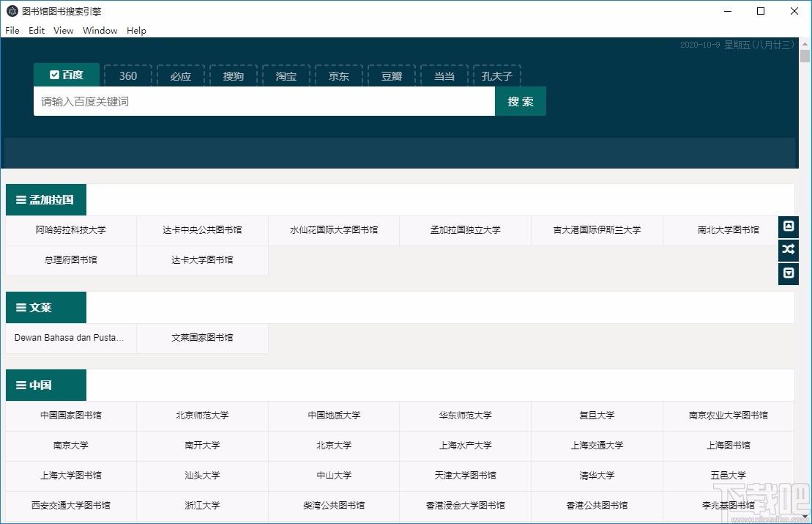Screen dimensions: 812x524
Task: Focus the 百度 keyword search field
Action: click(x=264, y=102)
